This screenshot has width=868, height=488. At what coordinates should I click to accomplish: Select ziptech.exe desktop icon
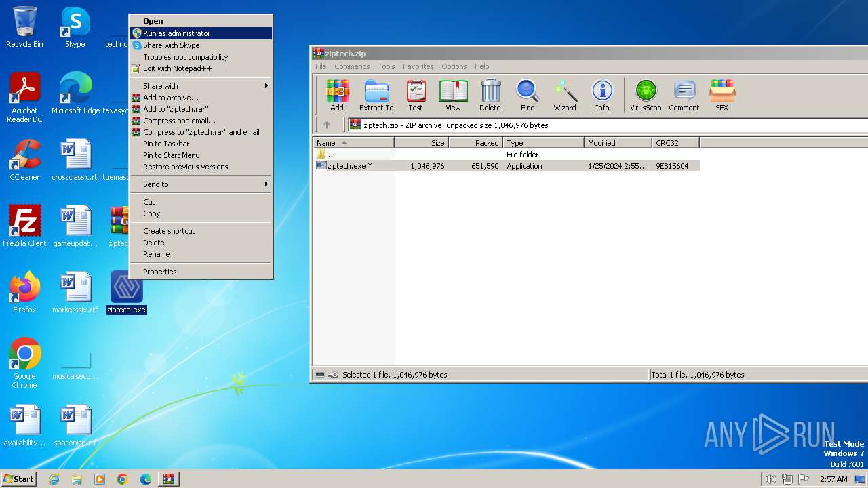[126, 293]
